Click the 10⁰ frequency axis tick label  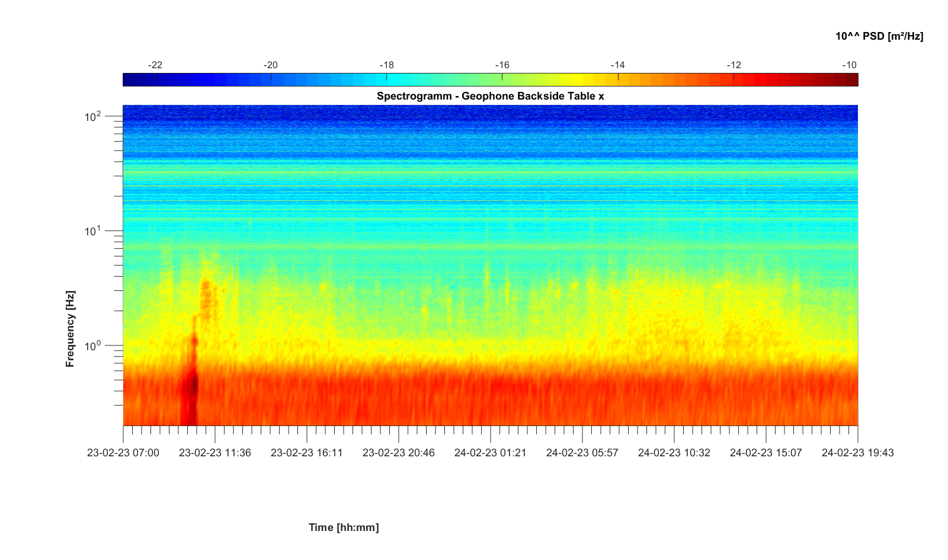pos(93,345)
